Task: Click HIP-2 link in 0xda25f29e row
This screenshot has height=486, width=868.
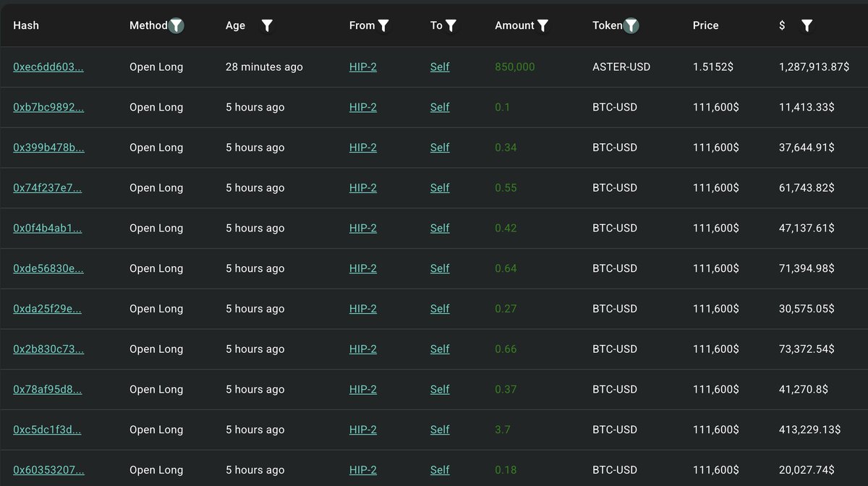Action: click(363, 309)
